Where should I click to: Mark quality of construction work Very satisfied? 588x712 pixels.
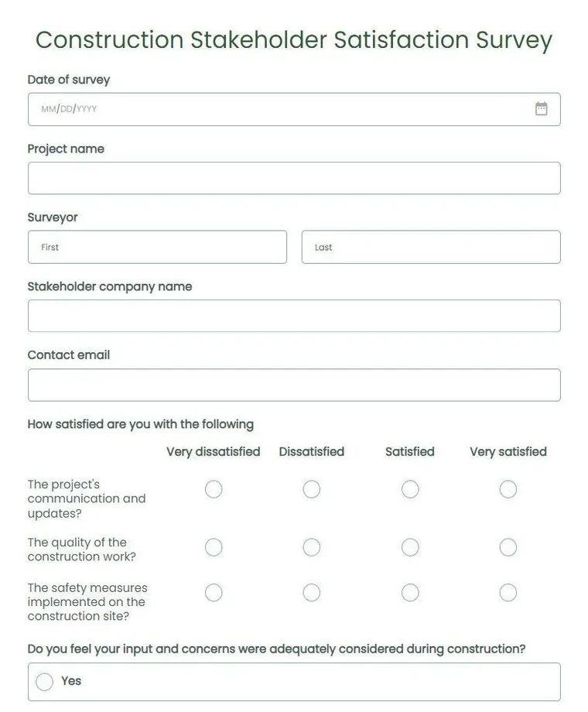tap(508, 547)
